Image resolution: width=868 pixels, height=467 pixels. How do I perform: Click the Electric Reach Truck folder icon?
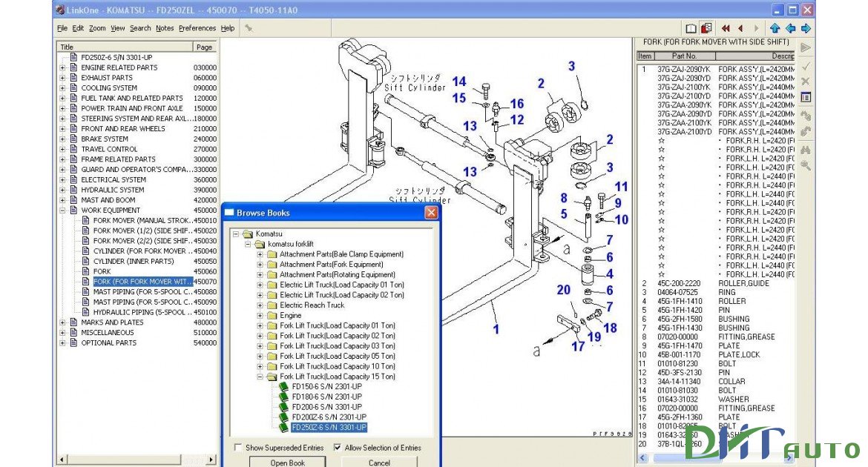(x=272, y=305)
